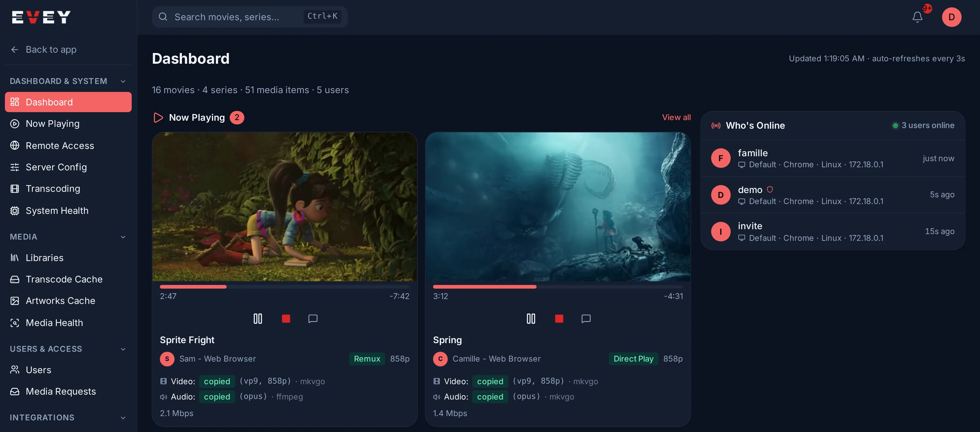
Task: Click the Sprite Fright progress bar
Action: (x=285, y=286)
